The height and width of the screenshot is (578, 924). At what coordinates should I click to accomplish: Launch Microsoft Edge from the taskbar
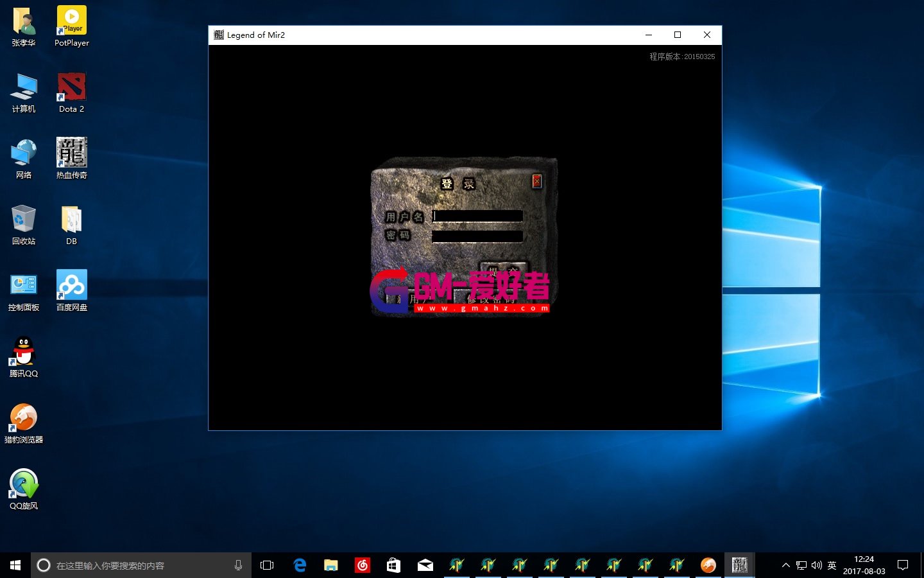tap(299, 565)
